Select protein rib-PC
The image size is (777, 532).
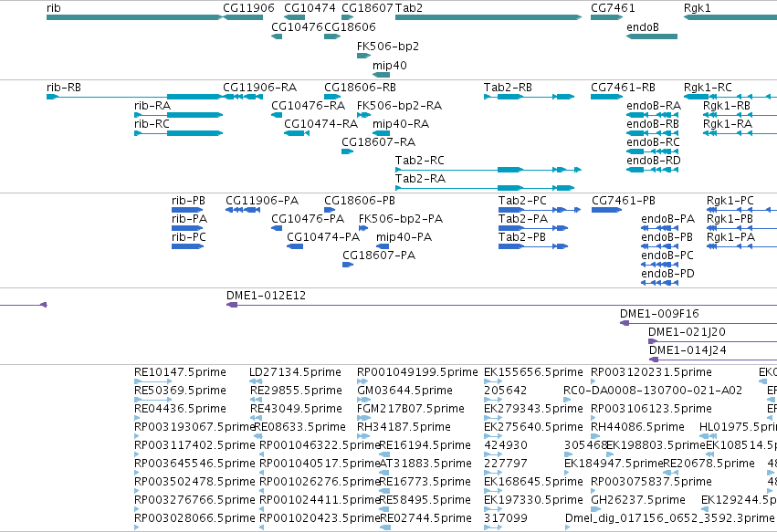pos(188,238)
